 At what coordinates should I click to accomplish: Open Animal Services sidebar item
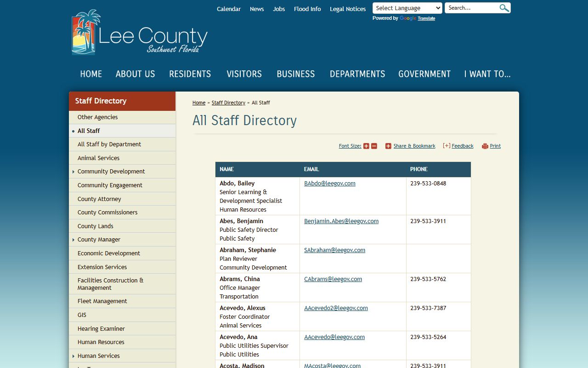[x=122, y=158]
